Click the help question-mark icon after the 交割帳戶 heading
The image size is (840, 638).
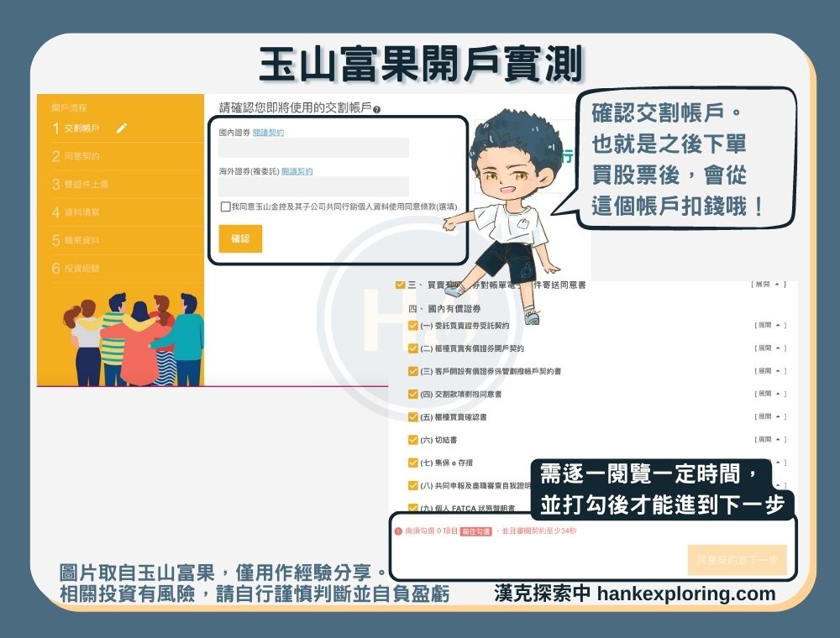click(376, 110)
